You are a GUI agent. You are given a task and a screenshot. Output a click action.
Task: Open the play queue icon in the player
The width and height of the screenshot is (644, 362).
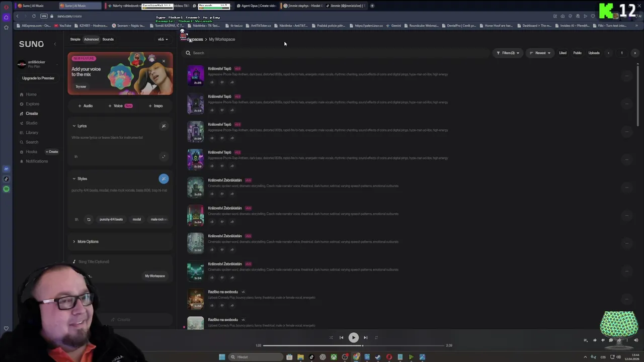(586, 340)
